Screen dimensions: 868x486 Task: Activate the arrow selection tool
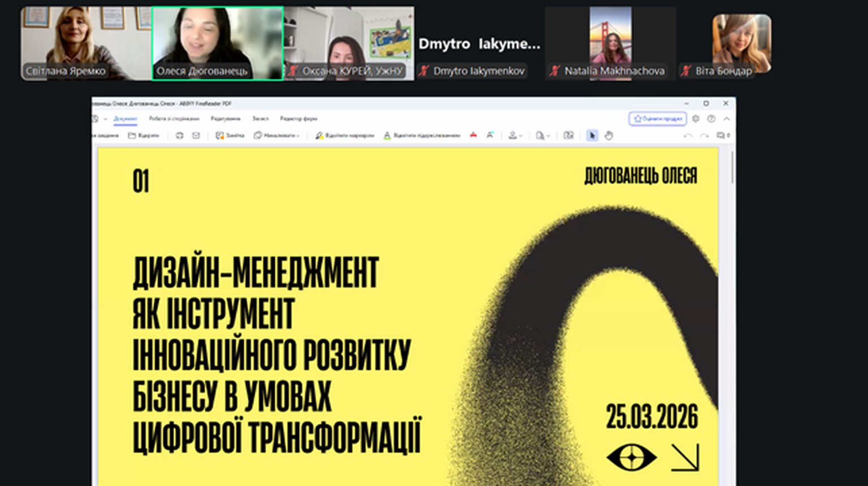(x=592, y=136)
